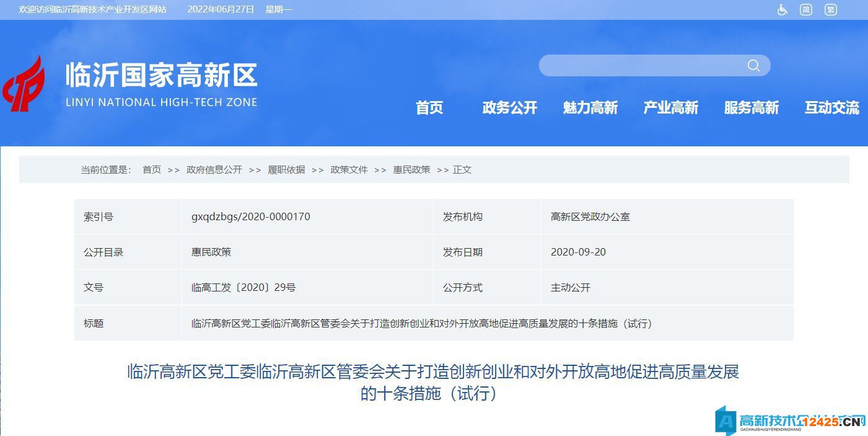The height and width of the screenshot is (436, 868).
Task: Select 魅力高新 in the navigation bar
Action: tap(590, 107)
